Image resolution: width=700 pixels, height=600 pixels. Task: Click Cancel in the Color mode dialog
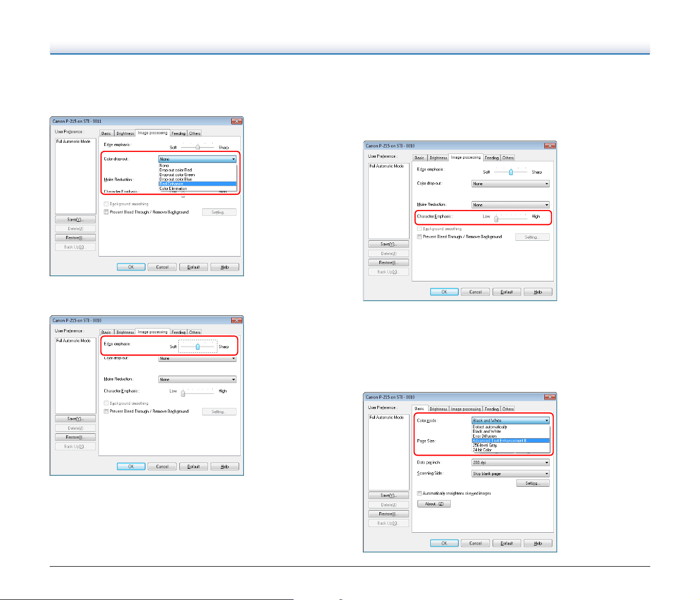476,543
